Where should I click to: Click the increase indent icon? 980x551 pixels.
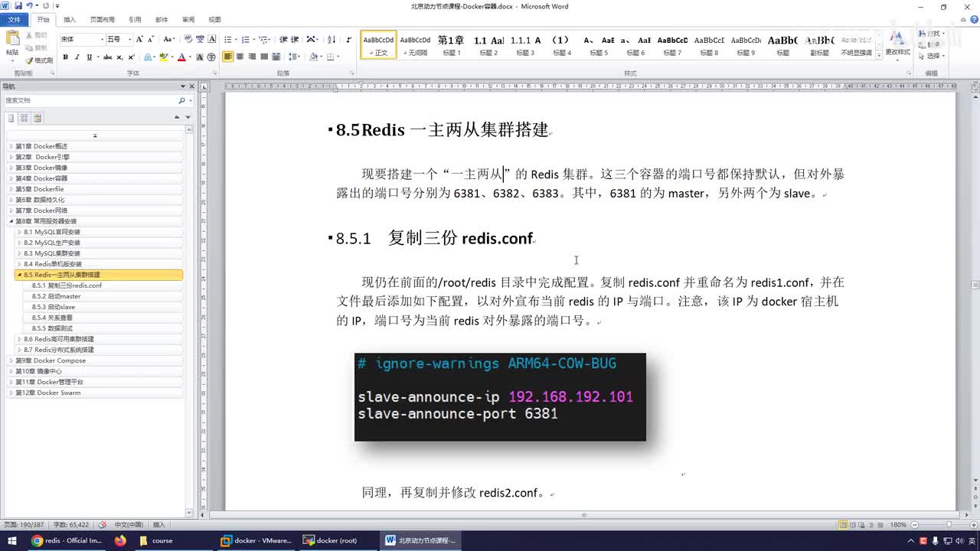coord(295,39)
